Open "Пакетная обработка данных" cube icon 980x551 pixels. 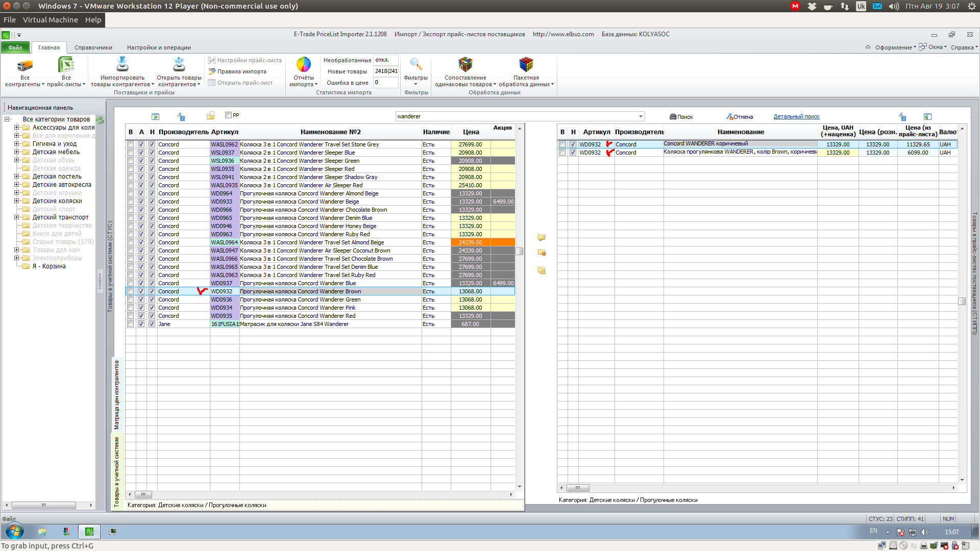(x=526, y=64)
